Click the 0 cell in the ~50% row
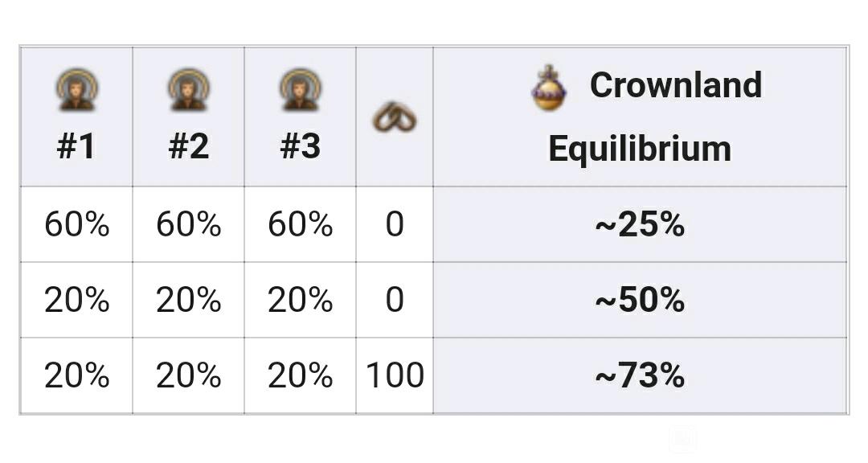This screenshot has height=463, width=868. click(x=395, y=300)
